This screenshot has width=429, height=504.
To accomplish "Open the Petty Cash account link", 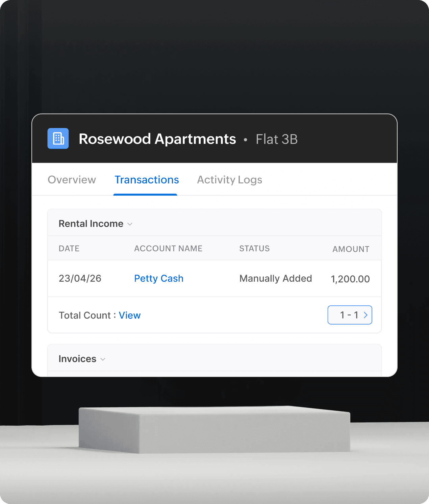I will [159, 278].
